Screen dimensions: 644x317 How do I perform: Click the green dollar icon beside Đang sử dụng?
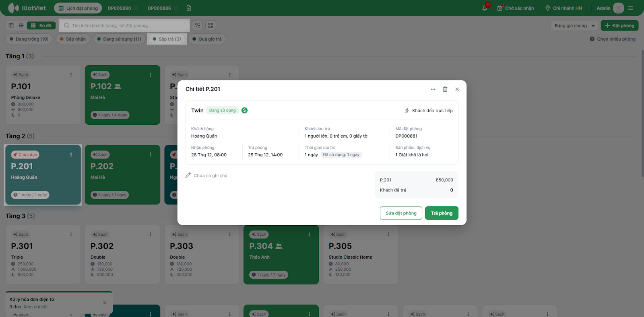coord(244,110)
